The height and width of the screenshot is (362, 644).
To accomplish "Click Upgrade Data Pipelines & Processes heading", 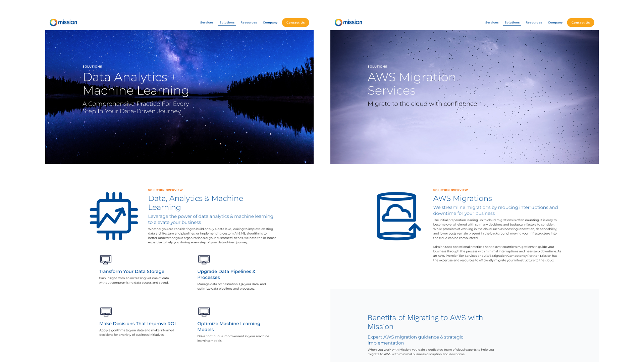I will click(226, 274).
